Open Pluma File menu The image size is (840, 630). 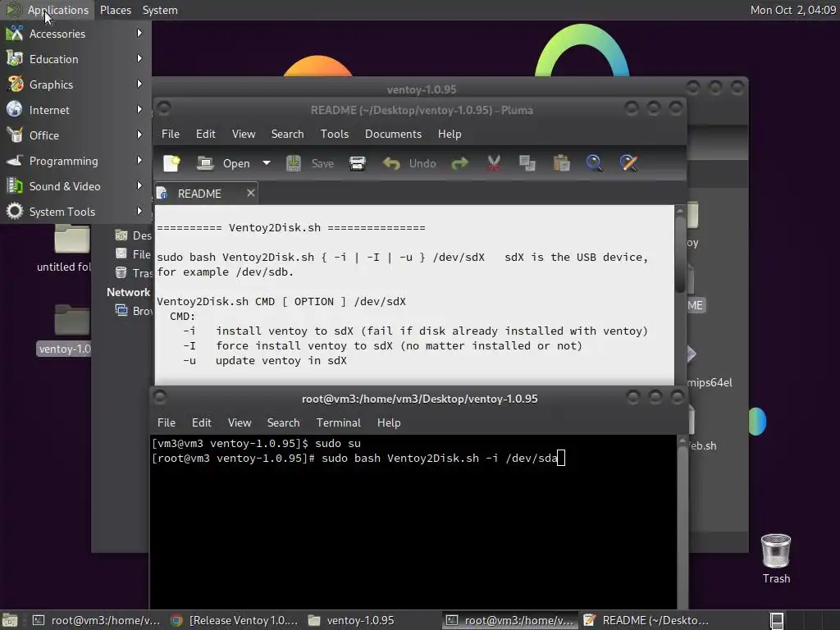(171, 134)
